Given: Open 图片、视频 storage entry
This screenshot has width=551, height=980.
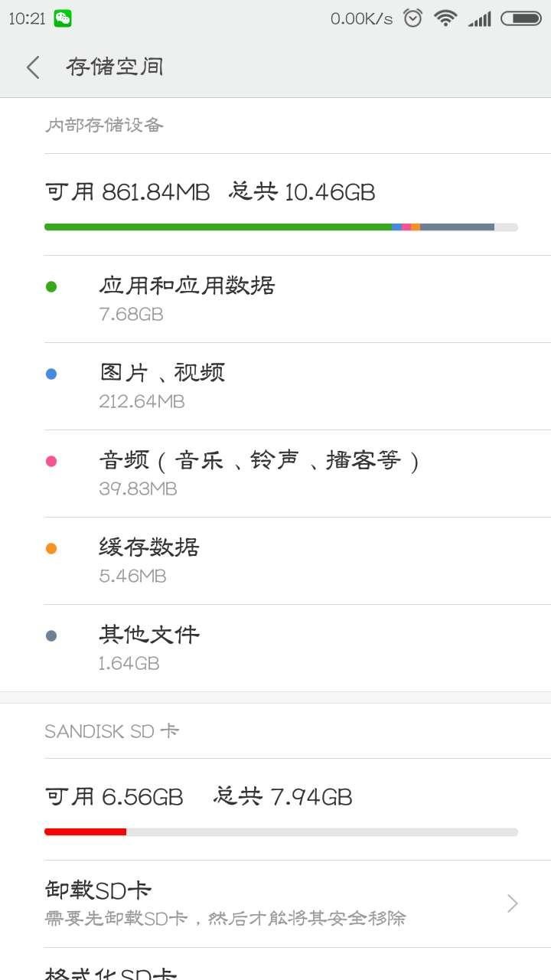Looking at the screenshot, I should [x=275, y=387].
